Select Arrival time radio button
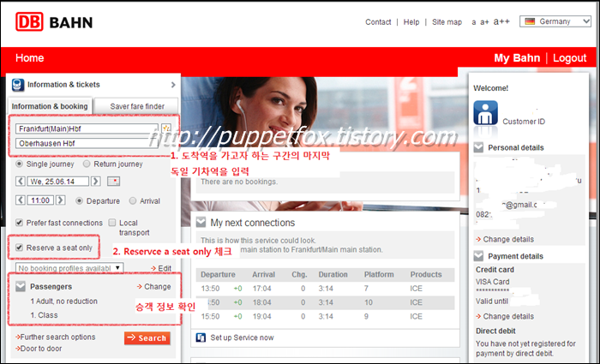The height and width of the screenshot is (364, 600). 132,200
